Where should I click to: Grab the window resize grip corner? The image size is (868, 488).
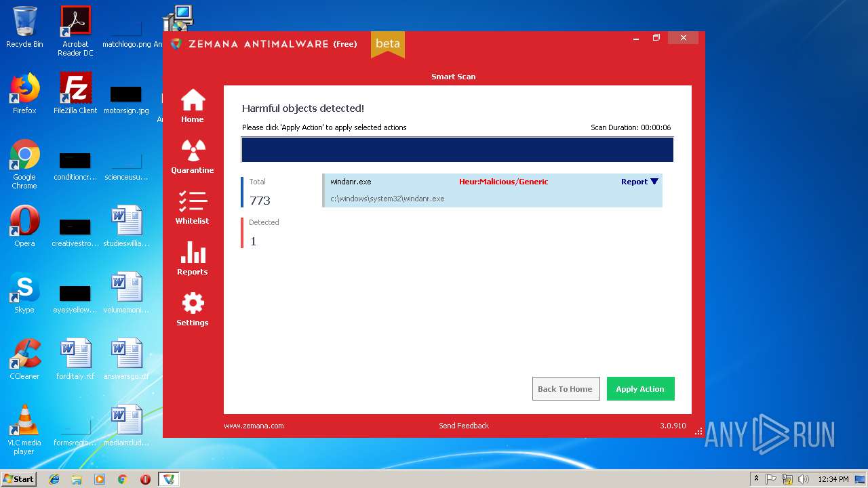click(699, 432)
